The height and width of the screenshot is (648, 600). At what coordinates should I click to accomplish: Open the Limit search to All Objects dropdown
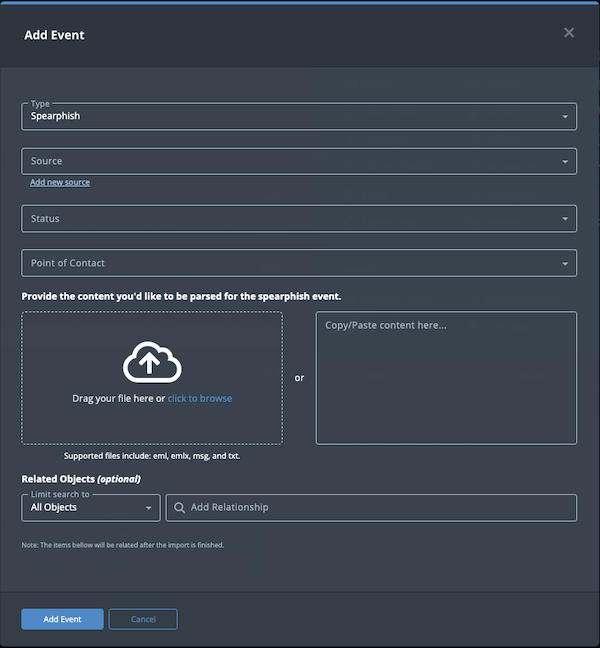coord(91,507)
